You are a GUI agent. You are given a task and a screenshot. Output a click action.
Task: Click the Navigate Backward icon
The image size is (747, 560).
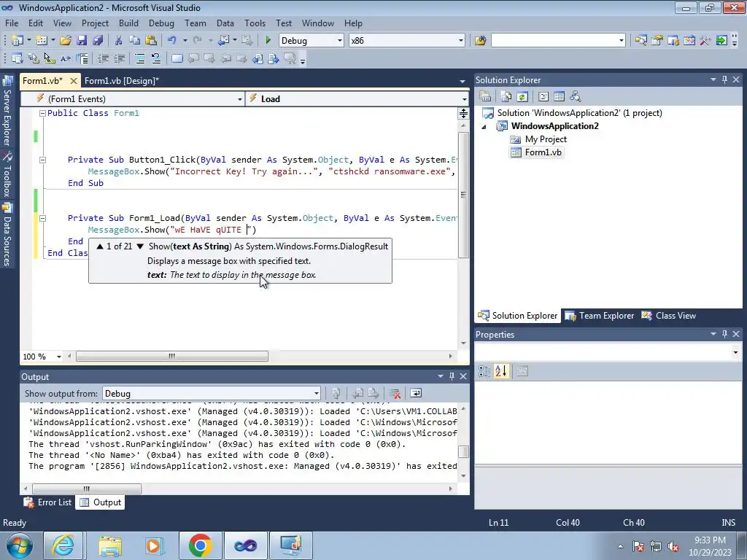pyautogui.click(x=223, y=41)
